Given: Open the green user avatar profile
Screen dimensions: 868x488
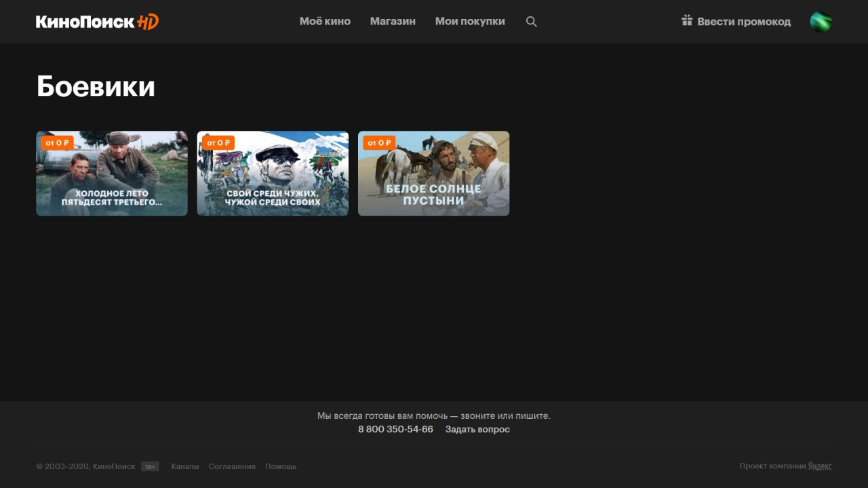Looking at the screenshot, I should pos(821,22).
